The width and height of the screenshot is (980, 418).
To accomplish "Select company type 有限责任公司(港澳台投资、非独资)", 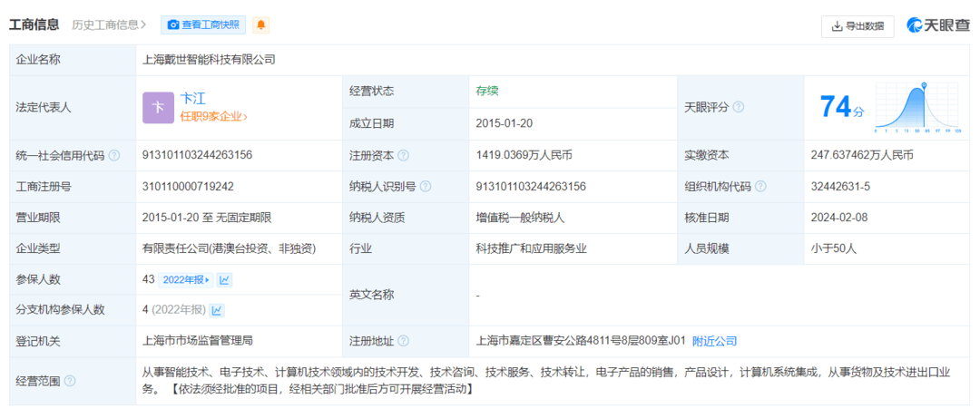I will [x=230, y=248].
